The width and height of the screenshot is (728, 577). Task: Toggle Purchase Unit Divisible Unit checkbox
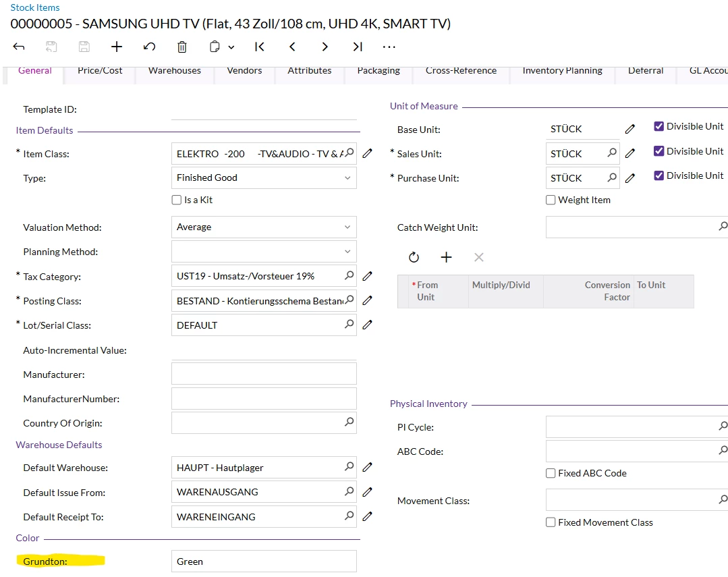click(x=659, y=175)
